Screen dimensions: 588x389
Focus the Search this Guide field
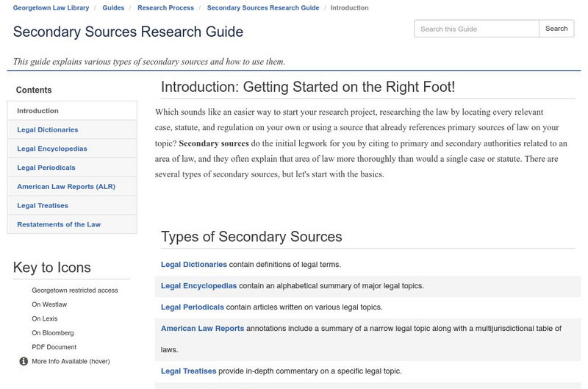(476, 29)
